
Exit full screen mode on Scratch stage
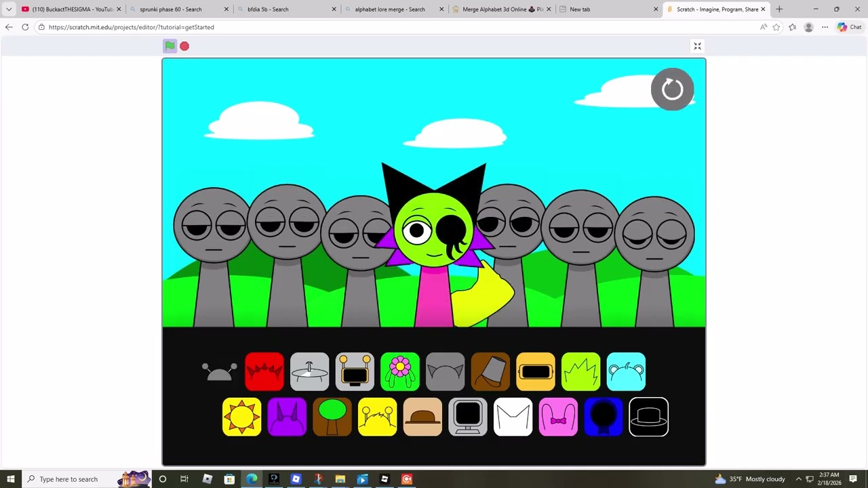[x=697, y=46]
